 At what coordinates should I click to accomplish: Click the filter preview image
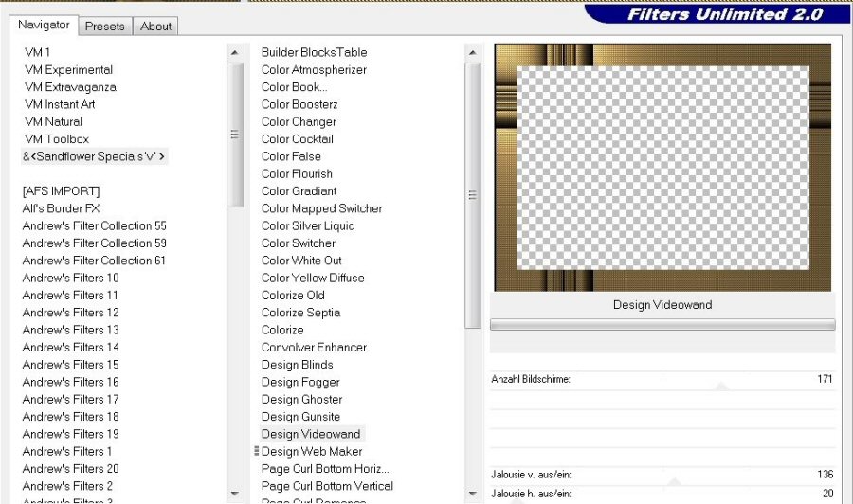[x=662, y=168]
